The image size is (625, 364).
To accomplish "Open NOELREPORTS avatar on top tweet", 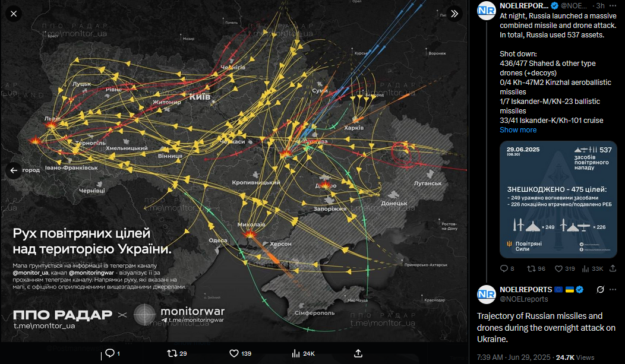I will tap(487, 10).
